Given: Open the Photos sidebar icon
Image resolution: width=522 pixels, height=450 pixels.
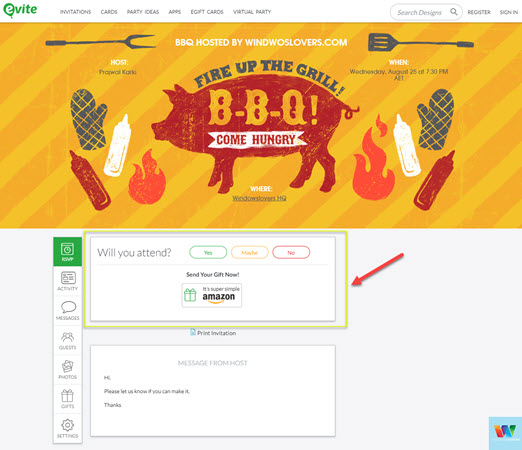Looking at the screenshot, I should pos(68,369).
